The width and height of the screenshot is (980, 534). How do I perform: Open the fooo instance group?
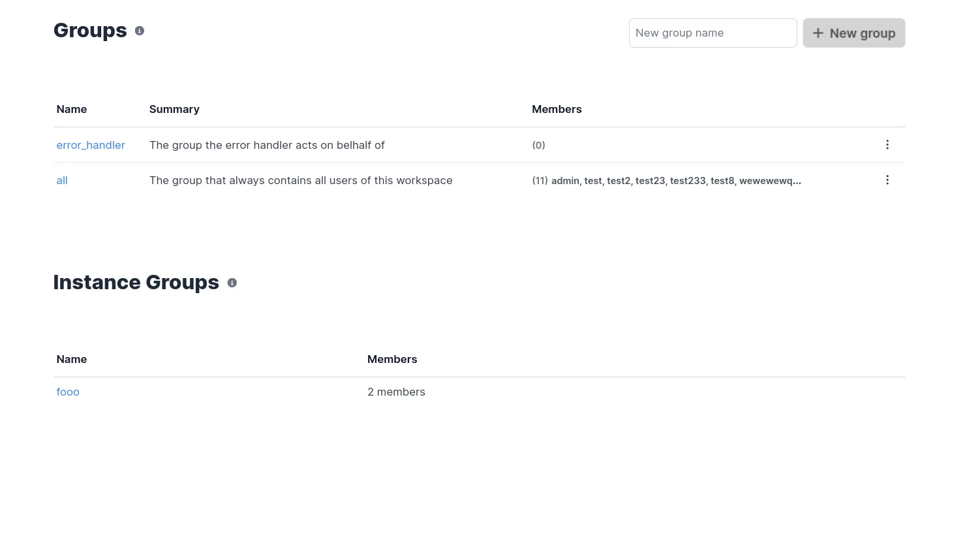point(68,392)
